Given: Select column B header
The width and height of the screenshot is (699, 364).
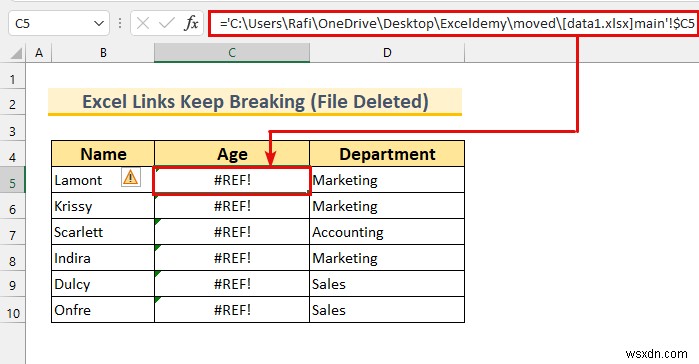Looking at the screenshot, I should [x=103, y=53].
